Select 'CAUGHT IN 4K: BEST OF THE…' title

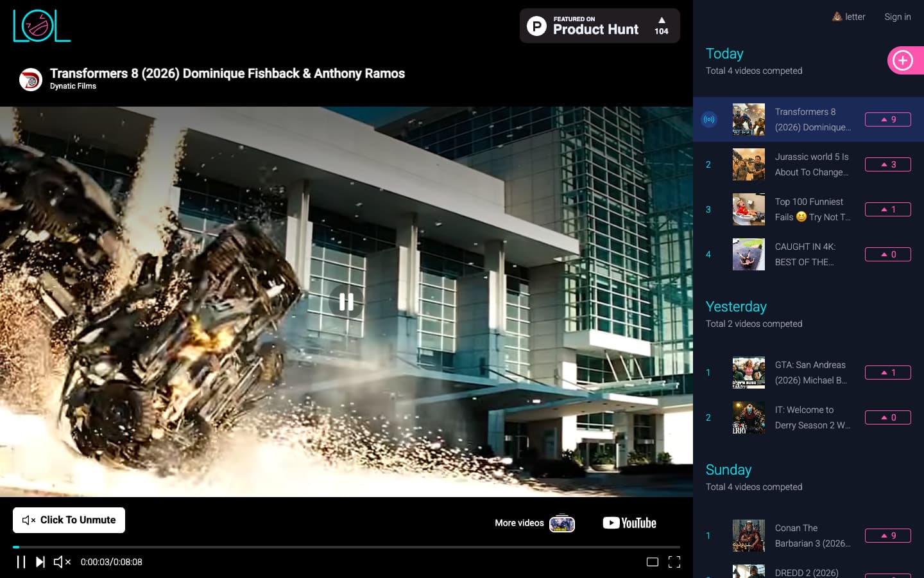click(805, 254)
